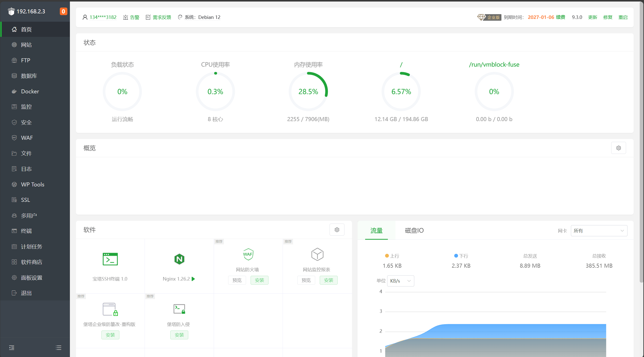Open the KB/s unit dropdown
This screenshot has height=357, width=644.
pos(400,281)
